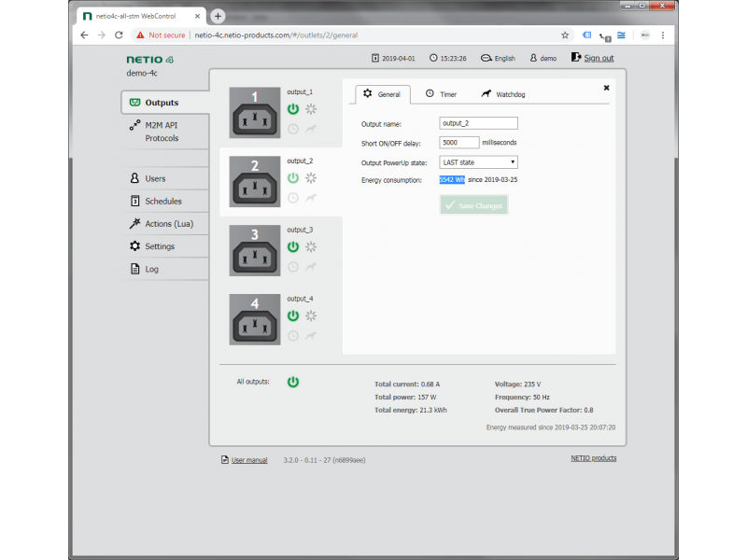Switch to the General tab
747x560 pixels.
[x=383, y=94]
